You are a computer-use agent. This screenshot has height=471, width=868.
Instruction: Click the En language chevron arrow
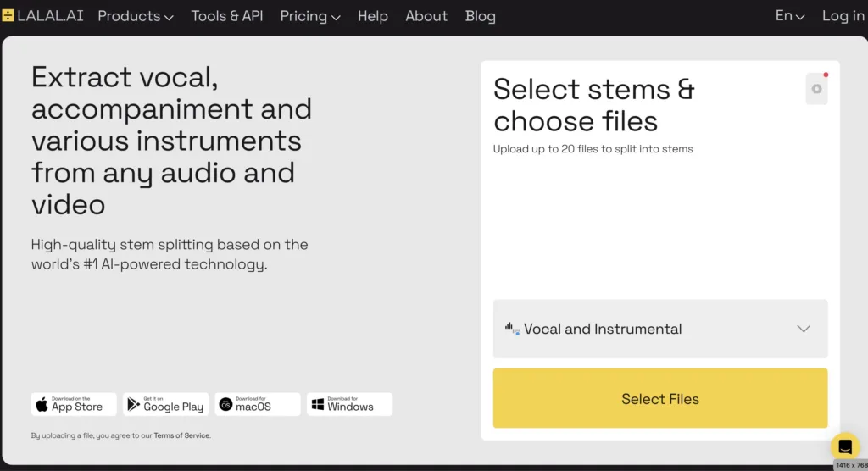click(x=800, y=18)
